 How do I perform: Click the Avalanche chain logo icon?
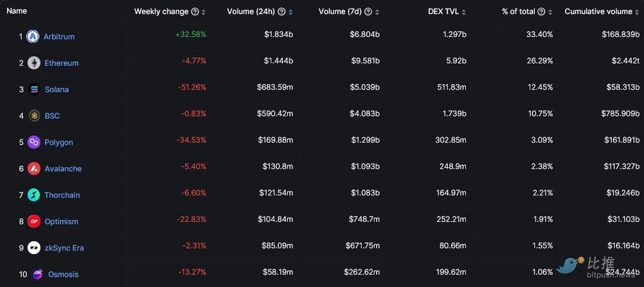point(34,169)
